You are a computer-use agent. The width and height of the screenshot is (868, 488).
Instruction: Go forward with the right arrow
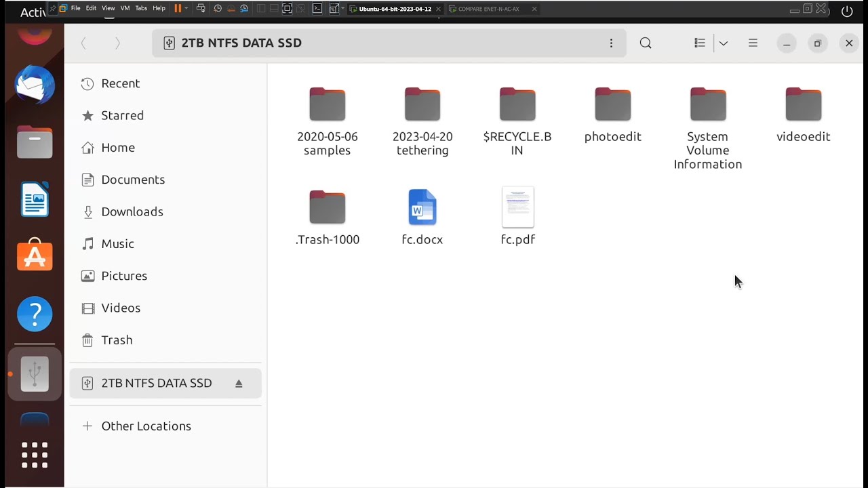[x=117, y=43]
